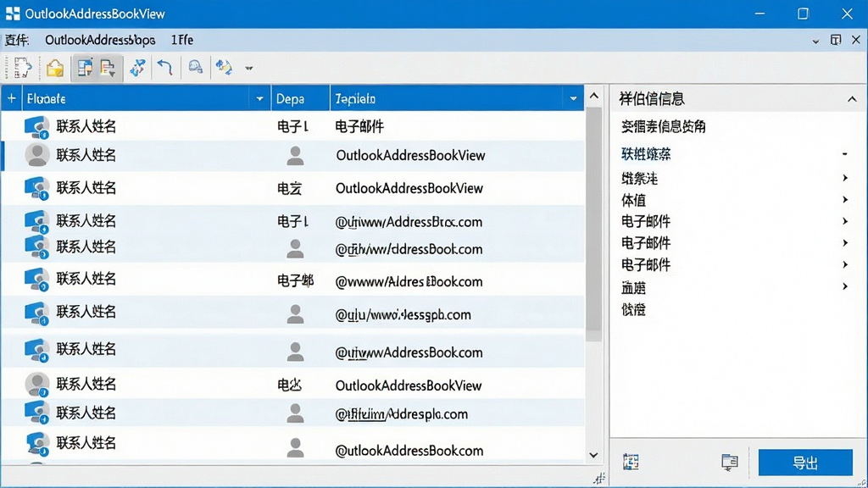The width and height of the screenshot is (868, 488).
Task: Click gray person icon beside @uivwwAddressBook.com
Action: [295, 352]
